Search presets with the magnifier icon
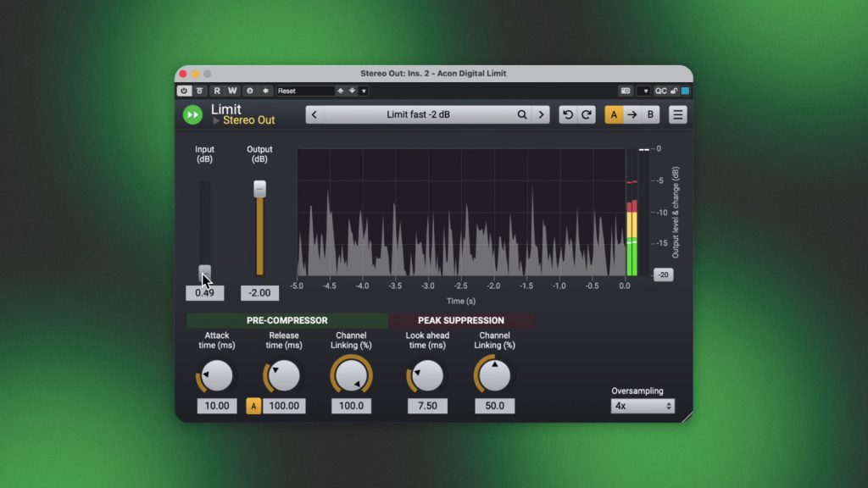 click(522, 114)
